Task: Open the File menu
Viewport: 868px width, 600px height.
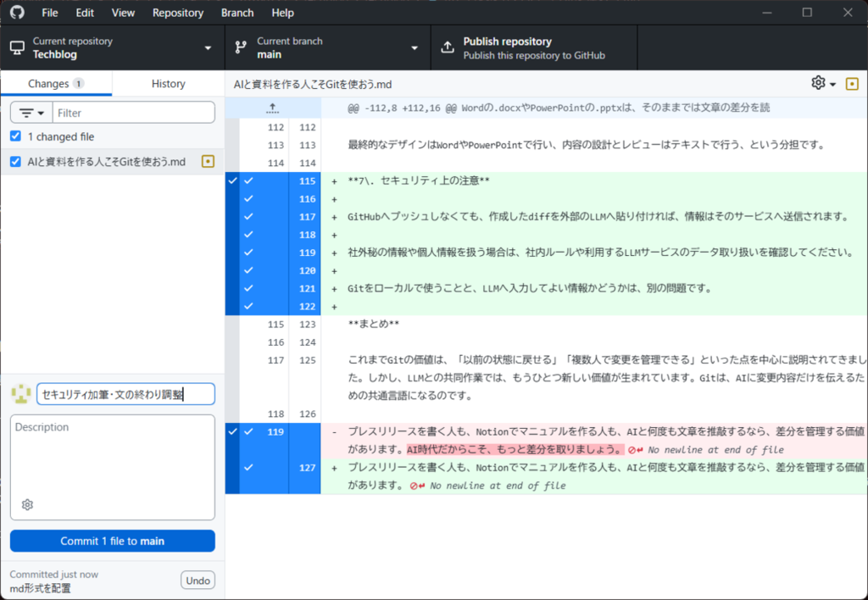Action: pyautogui.click(x=50, y=12)
